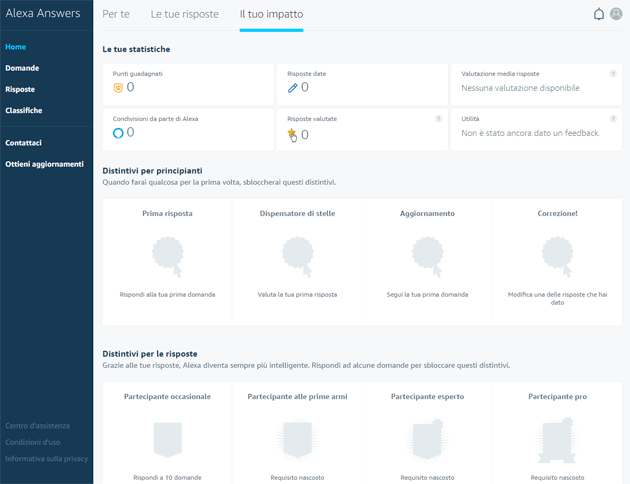Click info icon beside Valutazione media risposte

[613, 74]
